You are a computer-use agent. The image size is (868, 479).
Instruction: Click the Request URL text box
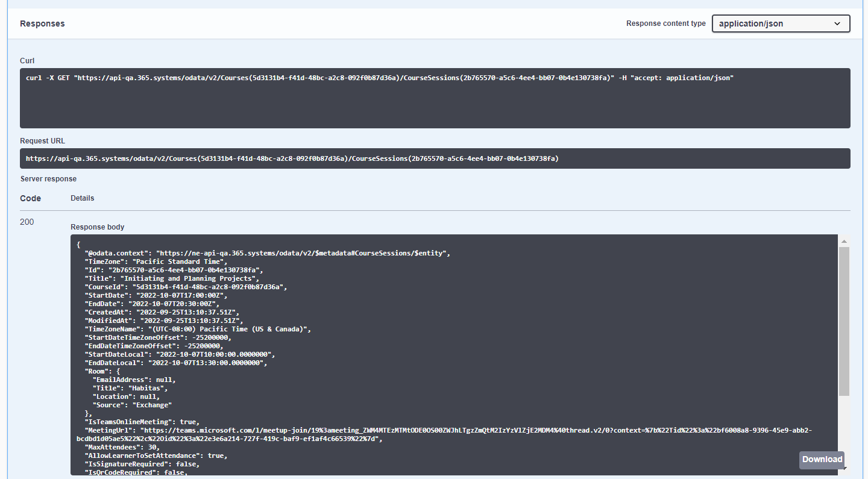tap(435, 158)
